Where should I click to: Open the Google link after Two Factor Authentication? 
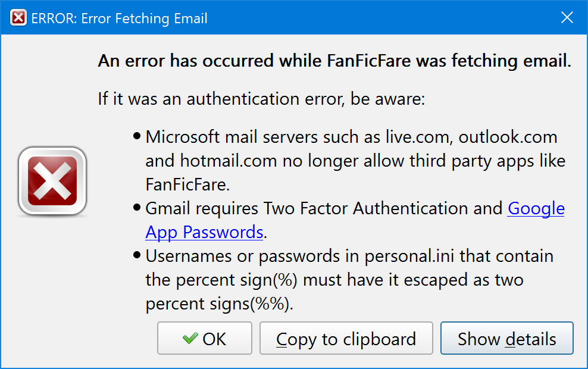(x=536, y=208)
